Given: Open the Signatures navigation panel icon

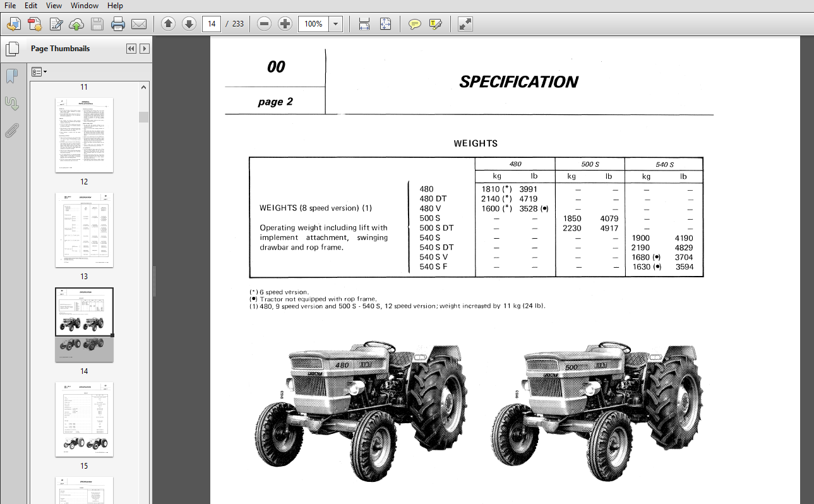Looking at the screenshot, I should (x=11, y=103).
